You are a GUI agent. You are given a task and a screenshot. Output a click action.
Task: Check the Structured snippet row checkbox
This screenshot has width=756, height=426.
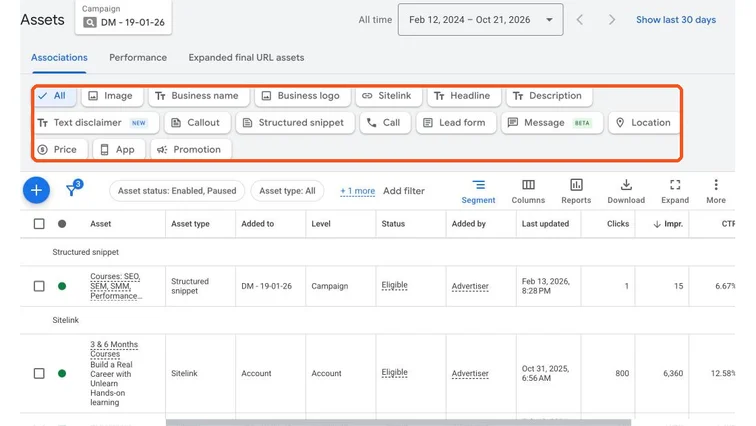pyautogui.click(x=39, y=286)
